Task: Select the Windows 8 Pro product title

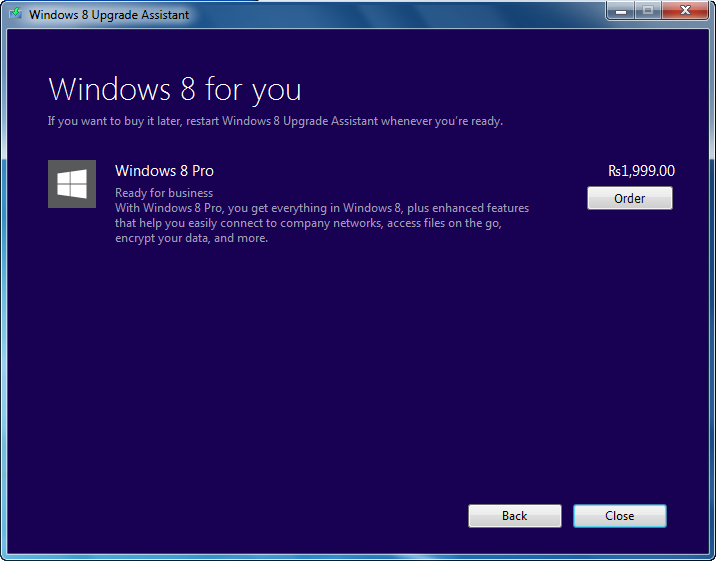Action: [x=164, y=171]
